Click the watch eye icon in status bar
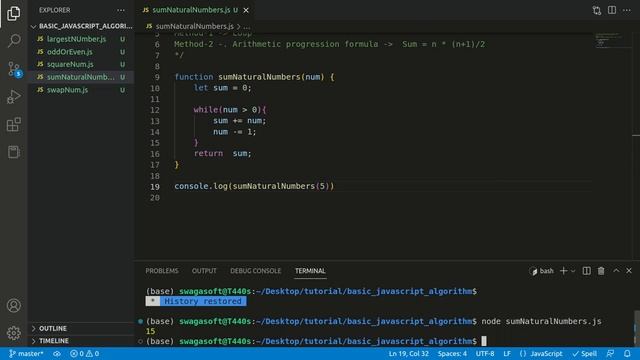 coord(57,353)
